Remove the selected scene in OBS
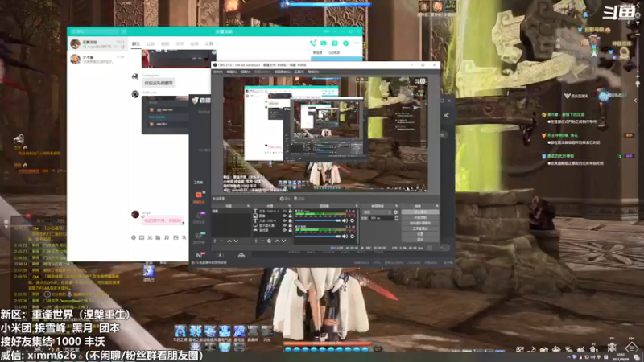644x362 pixels. point(221,241)
